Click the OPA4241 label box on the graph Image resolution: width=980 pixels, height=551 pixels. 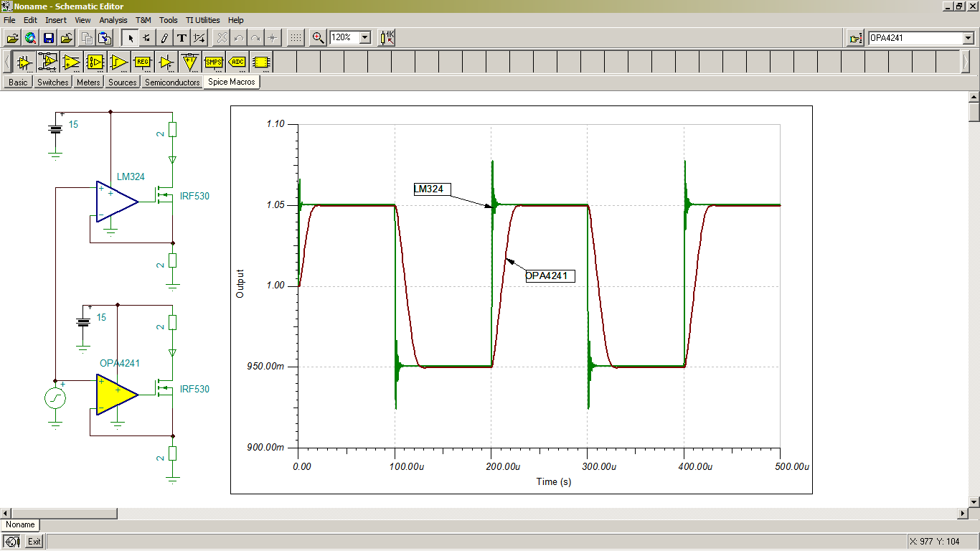click(550, 275)
